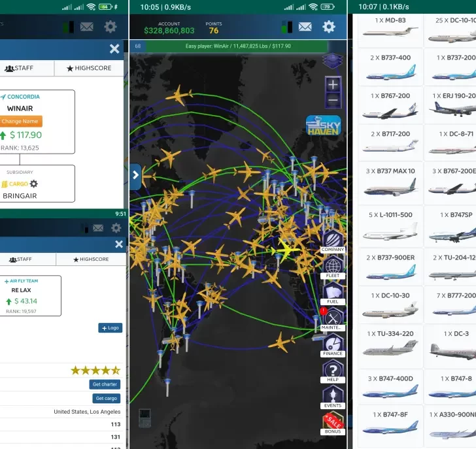This screenshot has height=449, width=476.
Task: Toggle the map layers icon
Action: click(333, 61)
